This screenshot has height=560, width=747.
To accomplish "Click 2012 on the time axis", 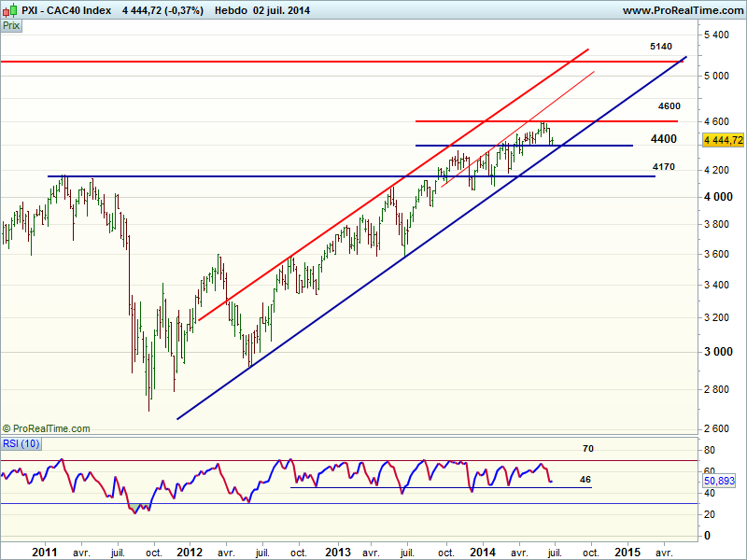I will [190, 552].
